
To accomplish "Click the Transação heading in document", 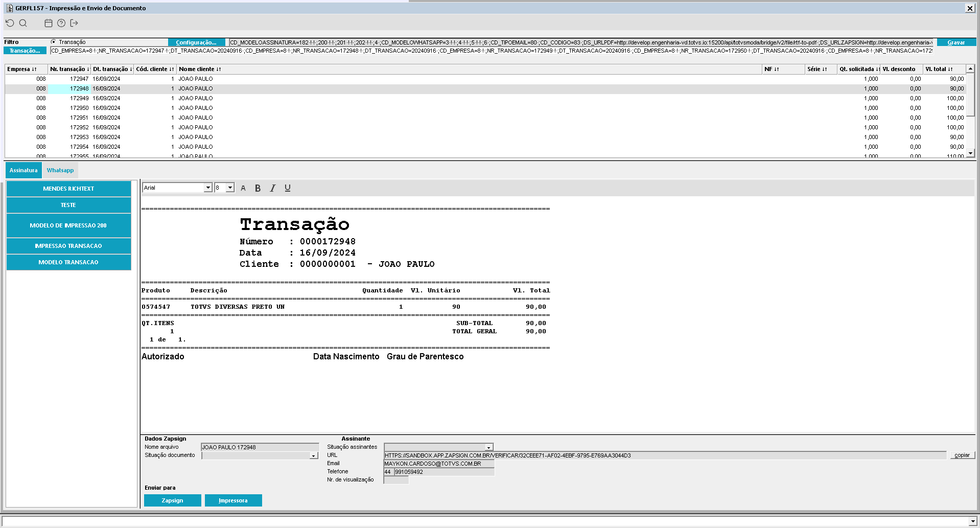I will tap(295, 224).
